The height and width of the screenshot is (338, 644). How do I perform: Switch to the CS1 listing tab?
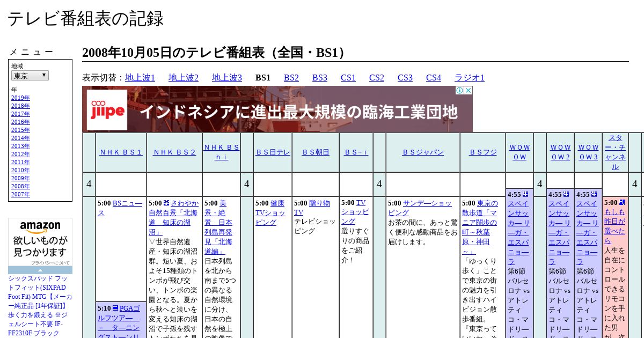348,77
